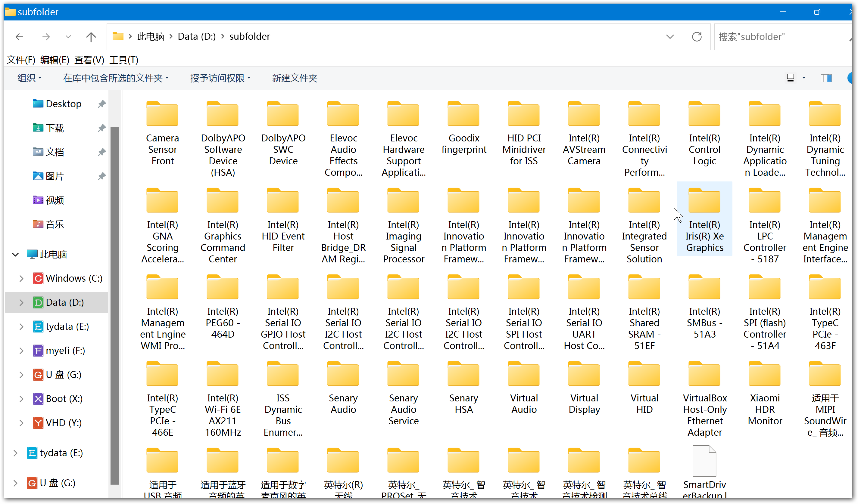858x504 pixels.
Task: Open the 工具(T) menu
Action: pos(123,60)
